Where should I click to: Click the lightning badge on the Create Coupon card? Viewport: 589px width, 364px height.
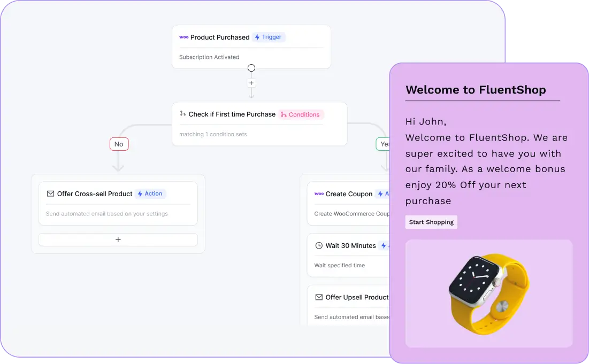pyautogui.click(x=383, y=193)
